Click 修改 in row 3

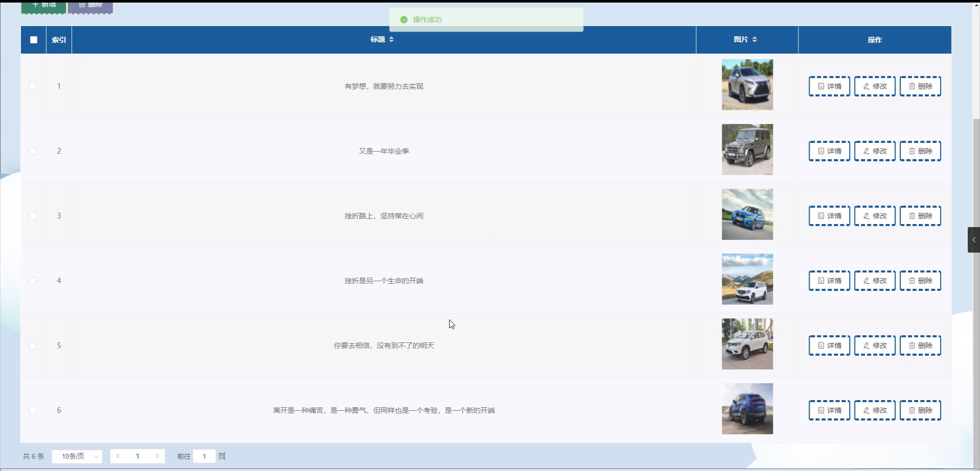pyautogui.click(x=875, y=216)
